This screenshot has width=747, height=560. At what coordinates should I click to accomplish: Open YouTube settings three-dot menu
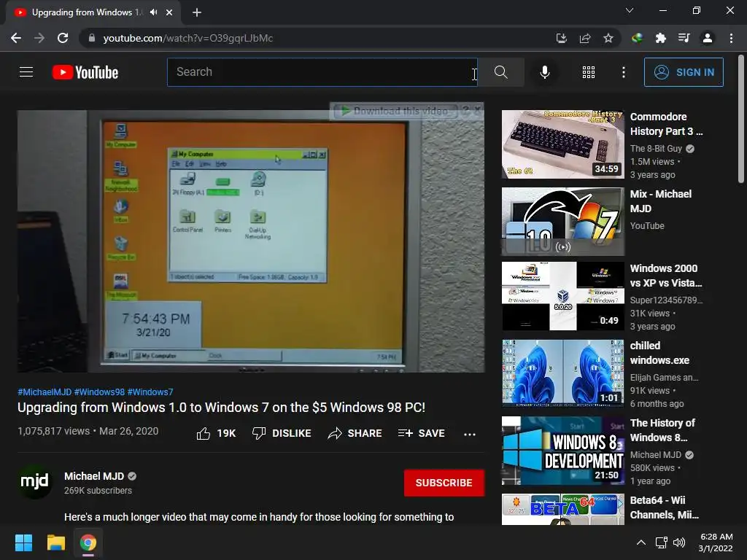(623, 72)
